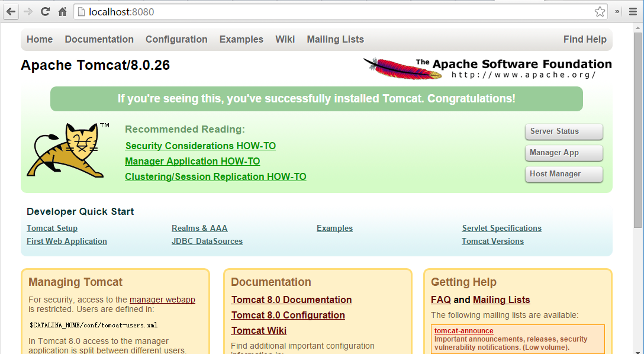Follow the First Web Application link

coord(67,242)
